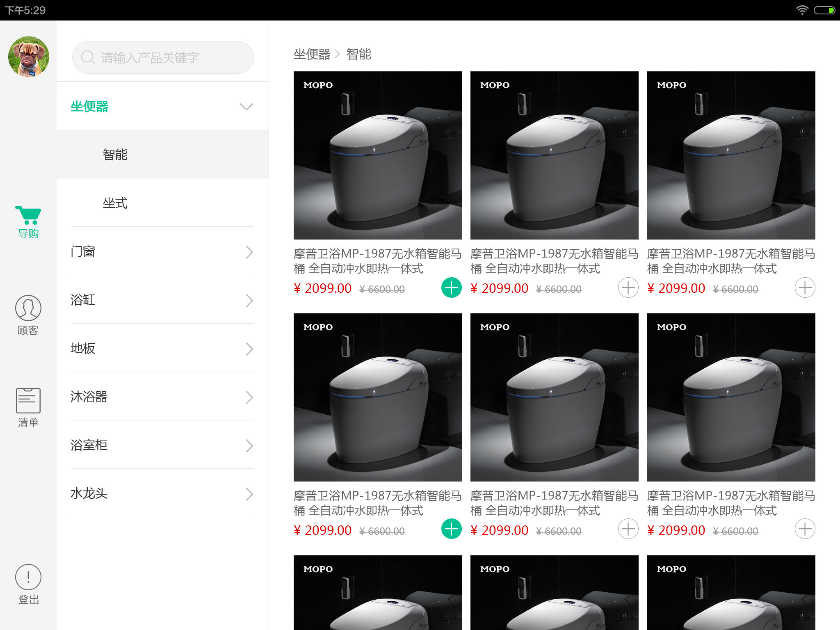840x630 pixels.
Task: Open the 沐浴器 category label
Action: [x=89, y=397]
